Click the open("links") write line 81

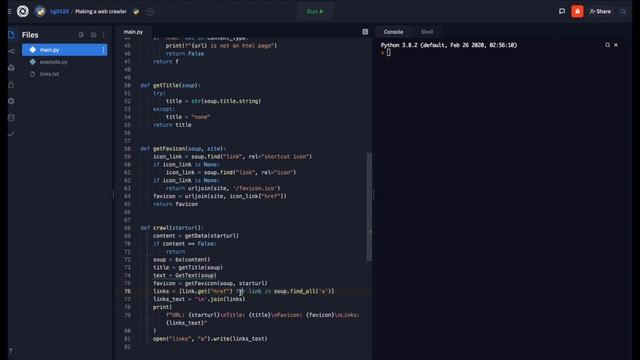click(x=210, y=339)
